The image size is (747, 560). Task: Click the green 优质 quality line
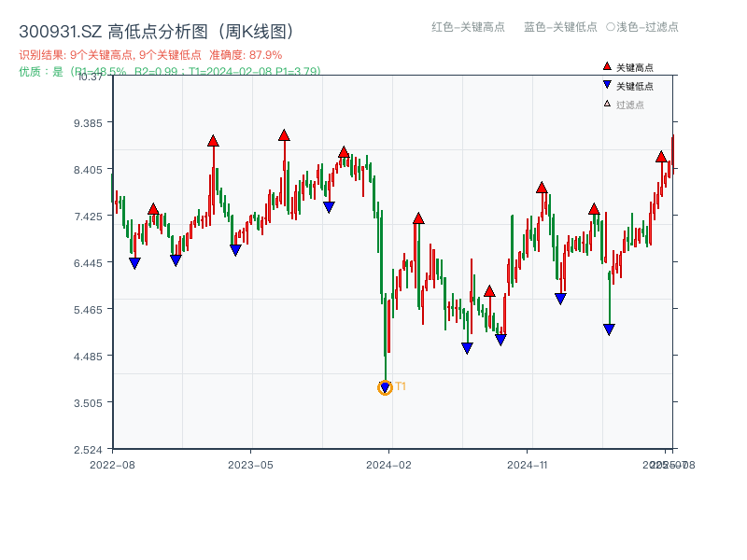[x=170, y=72]
